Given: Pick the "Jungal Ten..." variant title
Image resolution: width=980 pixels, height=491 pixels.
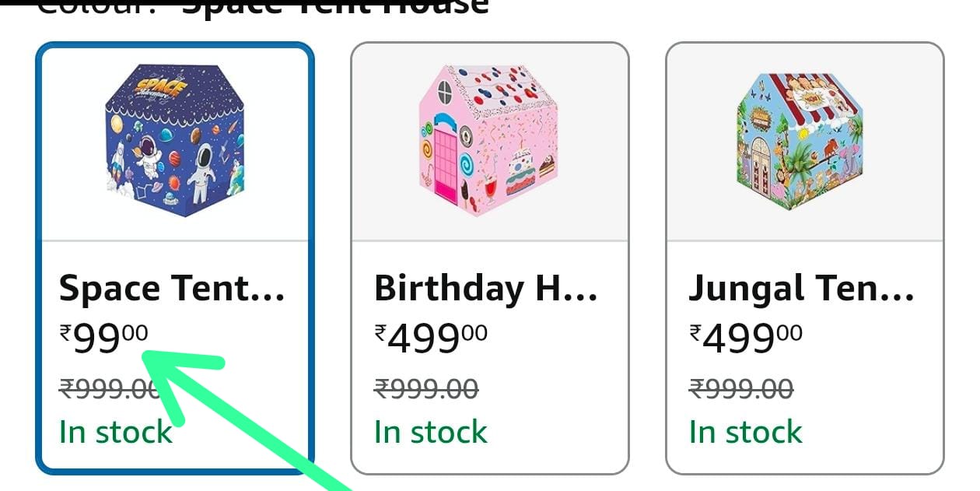Looking at the screenshot, I should [802, 289].
